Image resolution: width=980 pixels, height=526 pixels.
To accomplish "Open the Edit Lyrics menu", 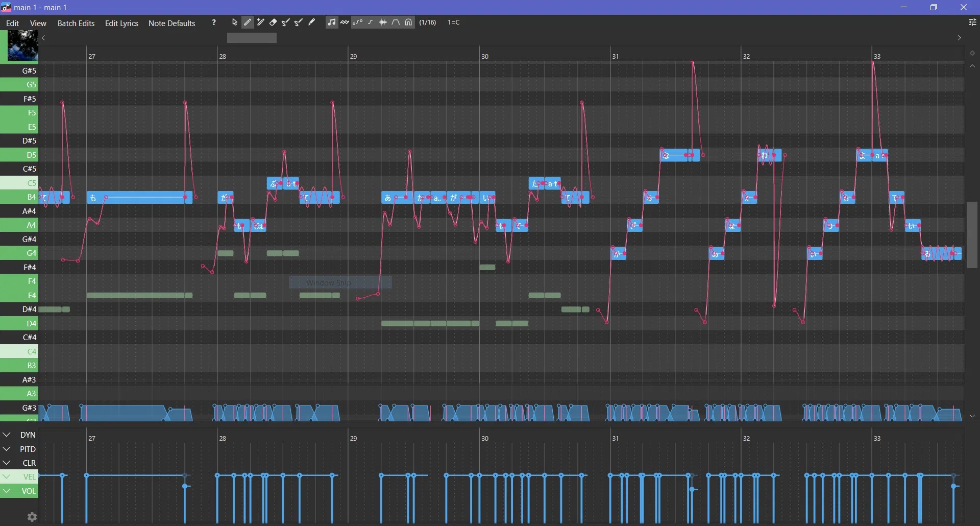I will point(121,23).
